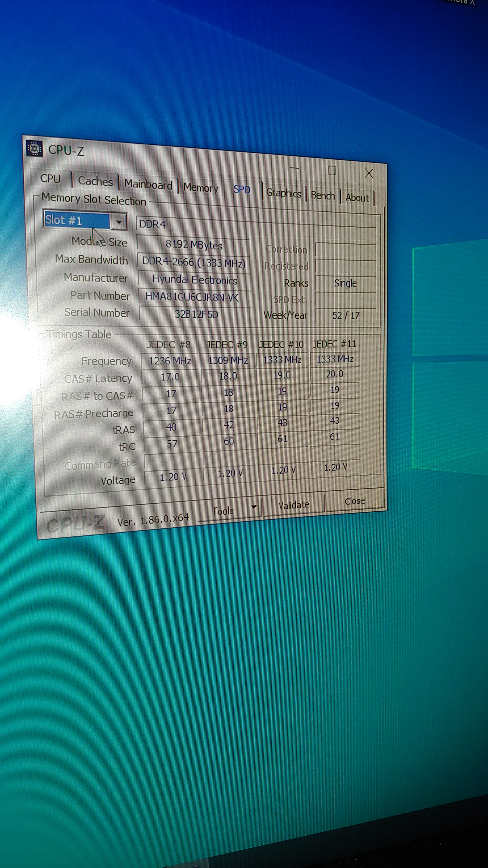The width and height of the screenshot is (488, 868).
Task: Click the JEDEC #11 voltage 1.20 V
Action: click(x=335, y=467)
